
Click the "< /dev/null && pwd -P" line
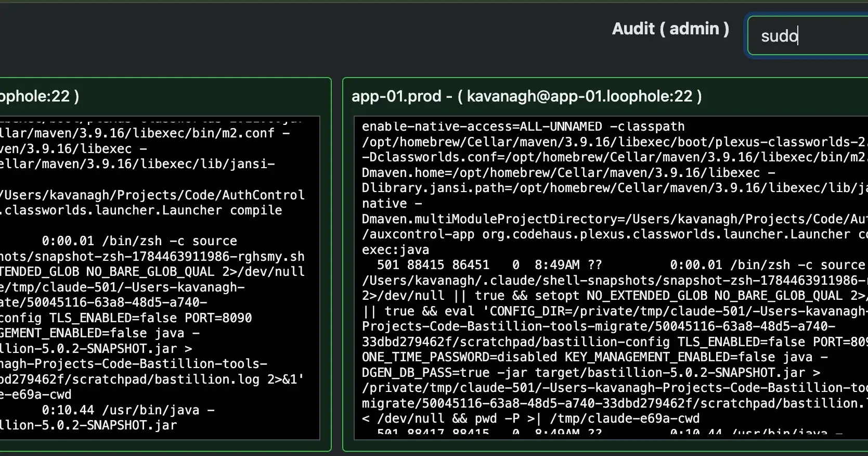(x=530, y=419)
